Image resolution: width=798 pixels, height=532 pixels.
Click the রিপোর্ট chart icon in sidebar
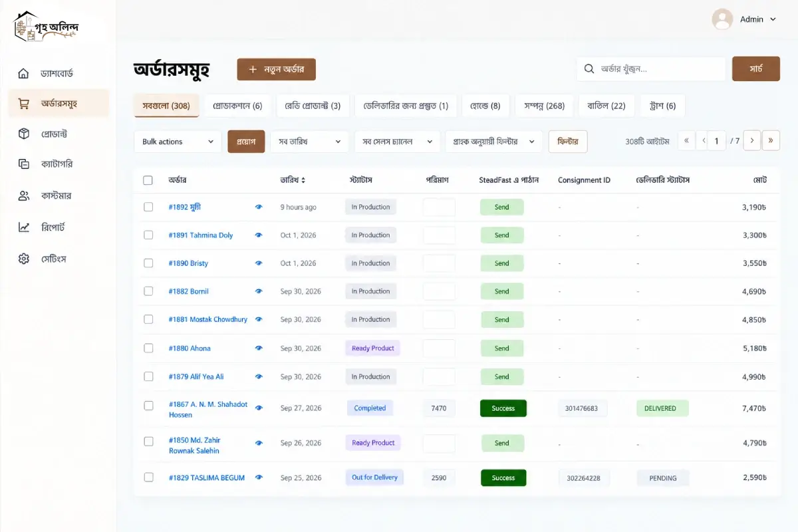click(x=24, y=227)
